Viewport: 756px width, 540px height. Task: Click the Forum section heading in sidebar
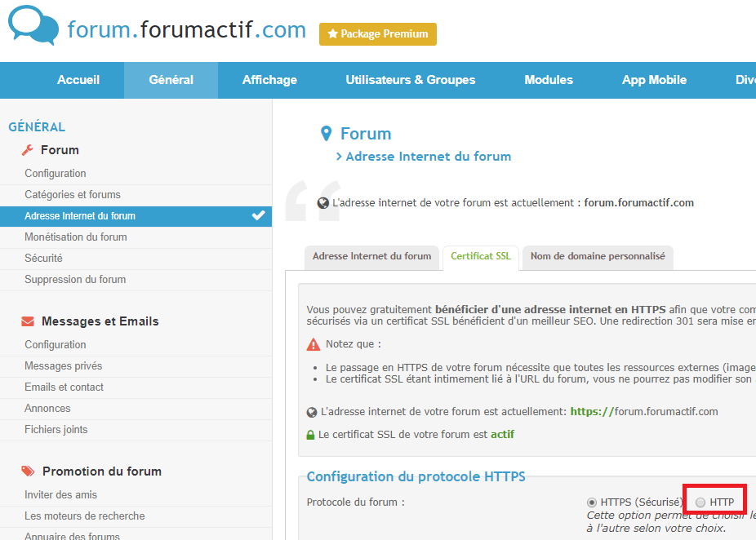pyautogui.click(x=60, y=150)
